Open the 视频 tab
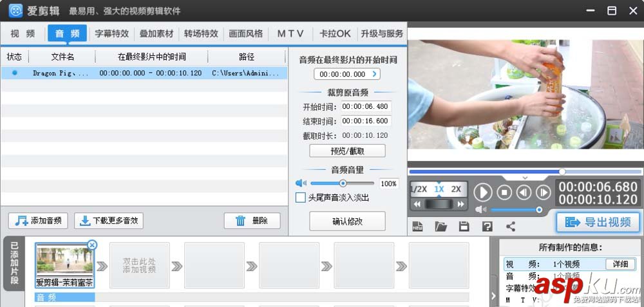The height and width of the screenshot is (307, 644). (x=23, y=33)
